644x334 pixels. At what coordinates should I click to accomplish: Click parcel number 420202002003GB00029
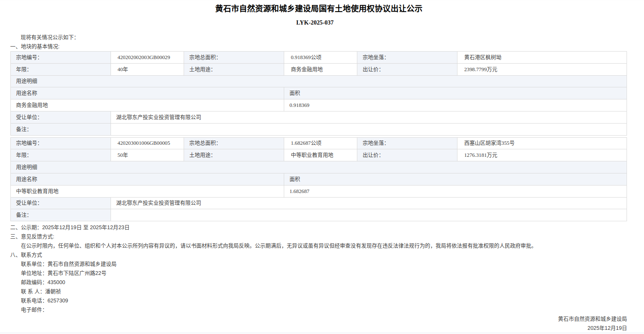(144, 57)
